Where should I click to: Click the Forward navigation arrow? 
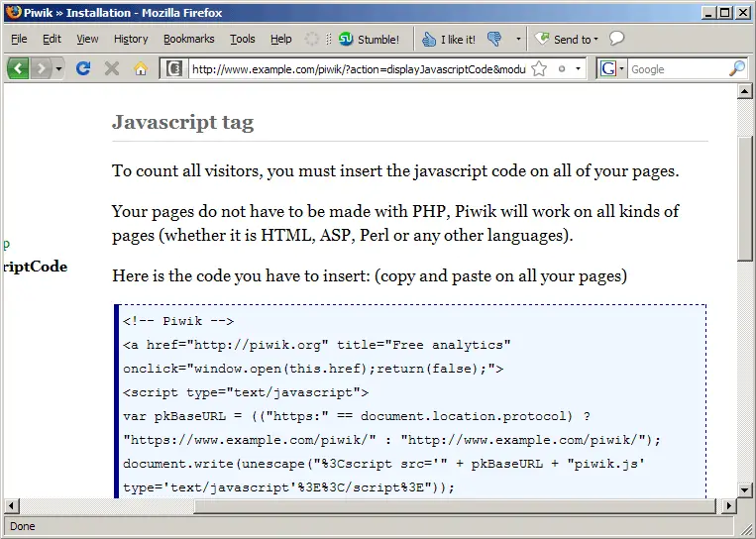pos(42,69)
